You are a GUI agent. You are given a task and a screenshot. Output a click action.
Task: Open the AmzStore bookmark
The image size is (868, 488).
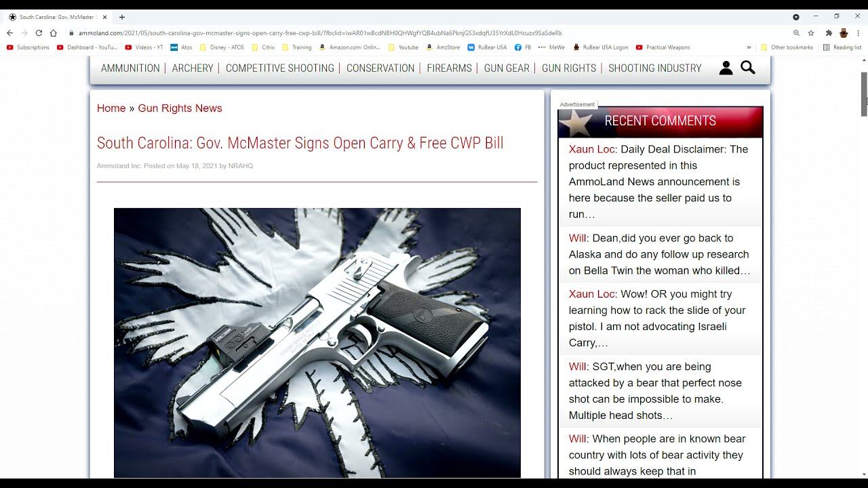[443, 47]
